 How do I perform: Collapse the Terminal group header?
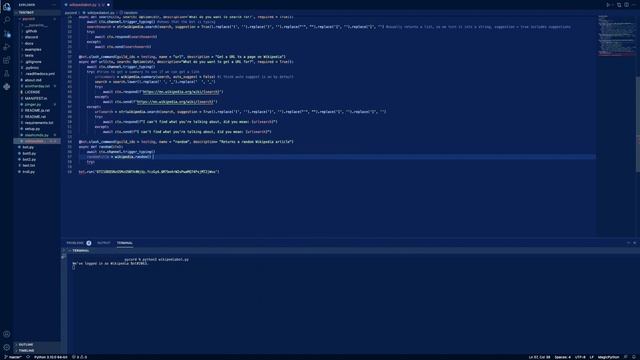80,251
